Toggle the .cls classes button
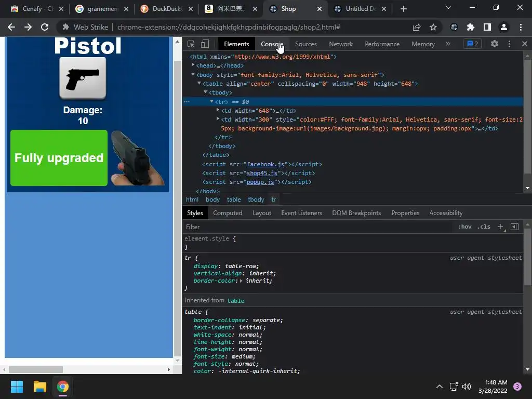This screenshot has width=532, height=399. [x=484, y=227]
